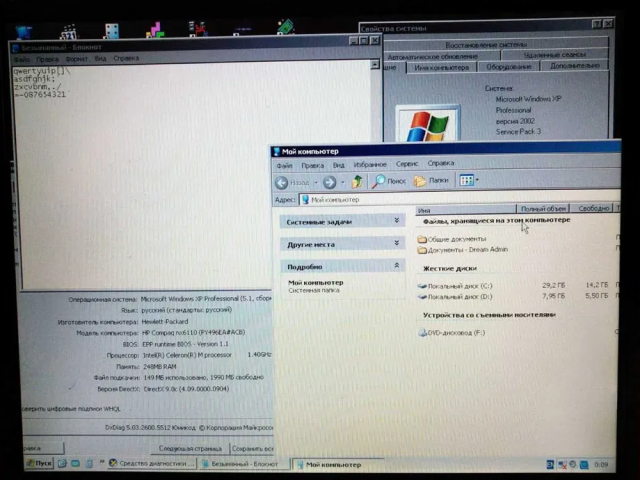Click the desktop icon showing 321
The height and width of the screenshot is (480, 640).
pyautogui.click(x=69, y=32)
